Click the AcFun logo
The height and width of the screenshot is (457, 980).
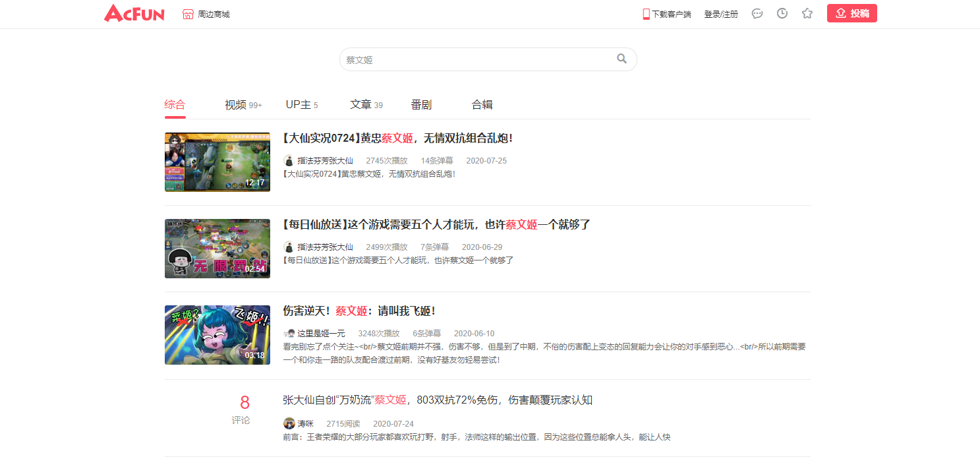(x=134, y=13)
